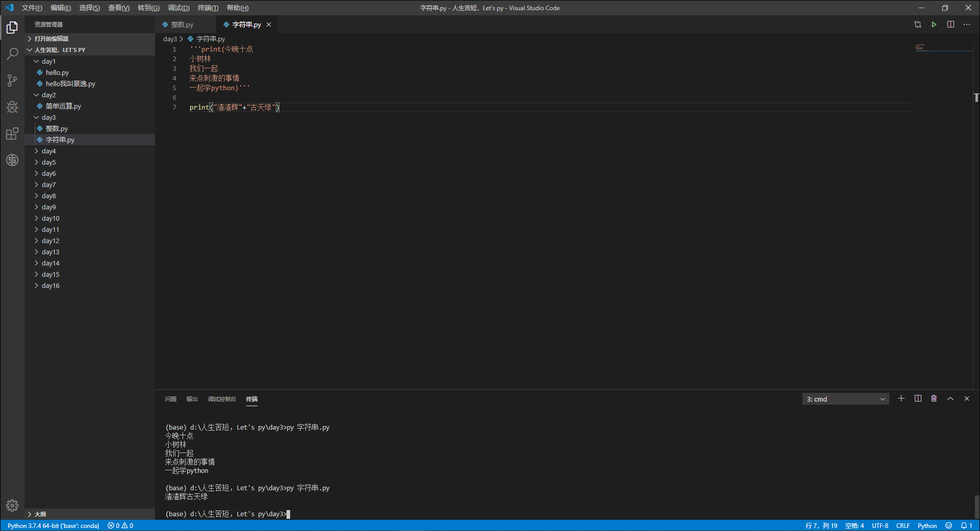
Task: Change line ending via CRLF
Action: 903,525
